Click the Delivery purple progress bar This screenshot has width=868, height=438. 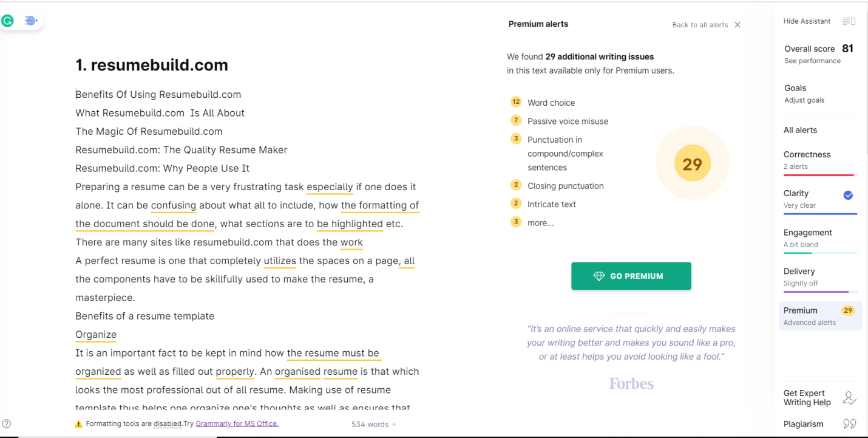pos(819,292)
